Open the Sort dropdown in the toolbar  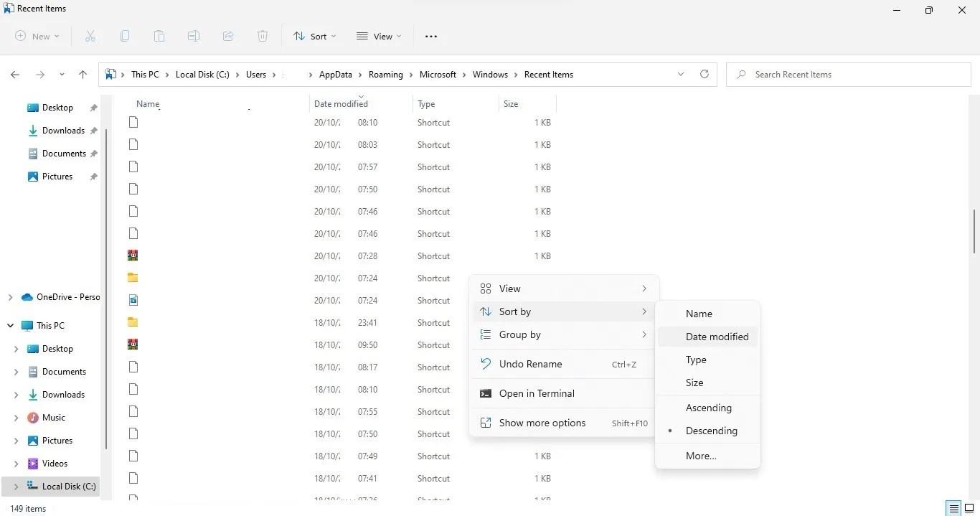tap(314, 36)
